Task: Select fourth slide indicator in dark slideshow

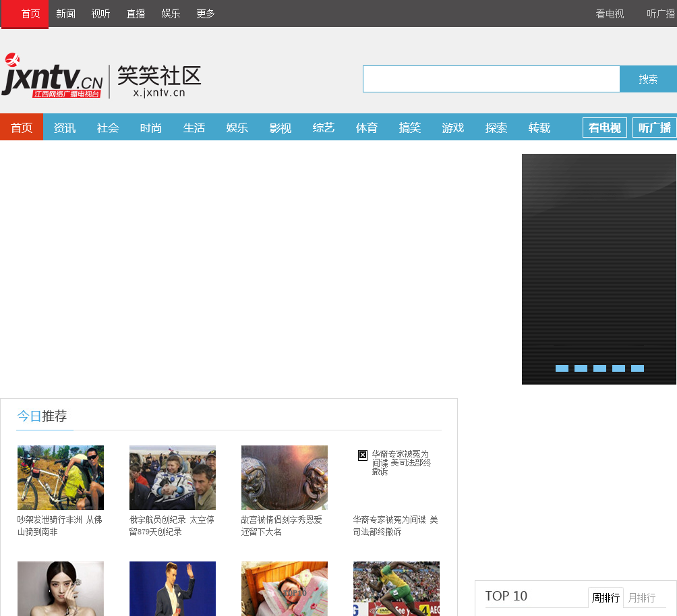Action: (x=618, y=368)
